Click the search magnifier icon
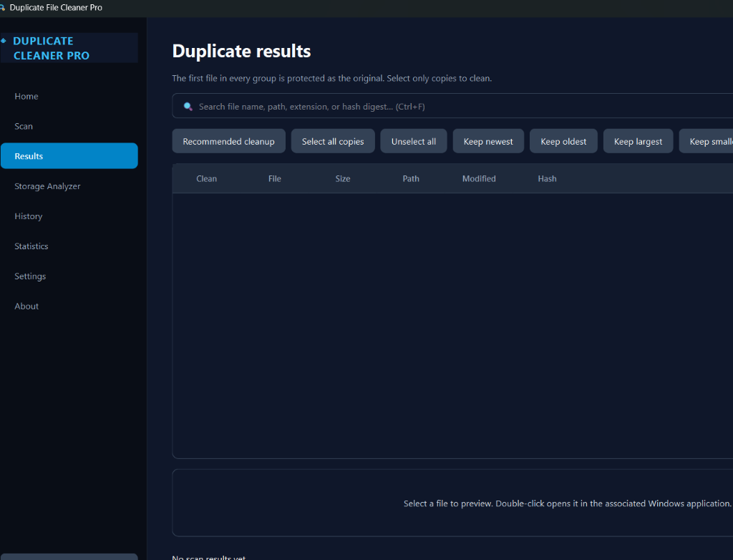Viewport: 733px width, 560px height. (x=188, y=106)
